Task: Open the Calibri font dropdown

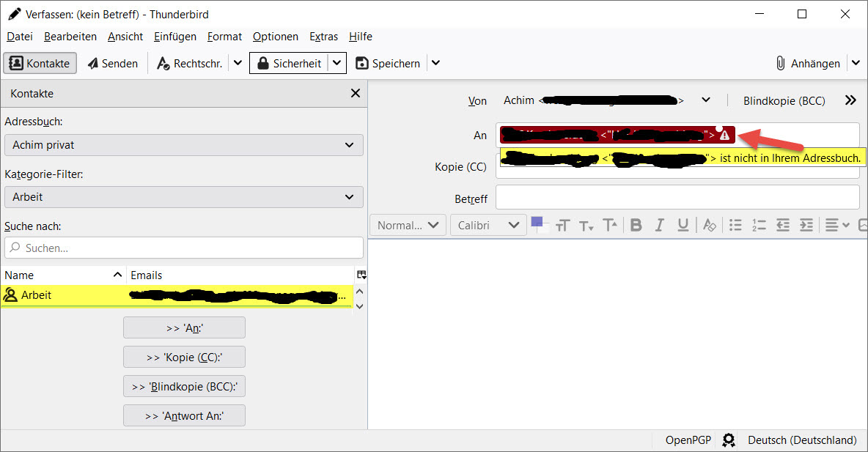Action: coord(488,225)
